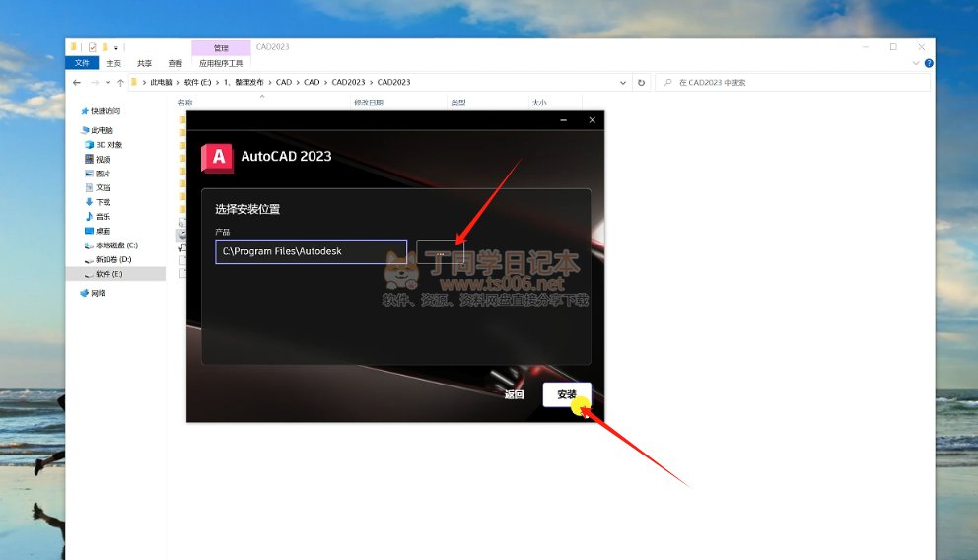Sort files by 修改日期 column header
The image size is (978, 560).
point(368,103)
